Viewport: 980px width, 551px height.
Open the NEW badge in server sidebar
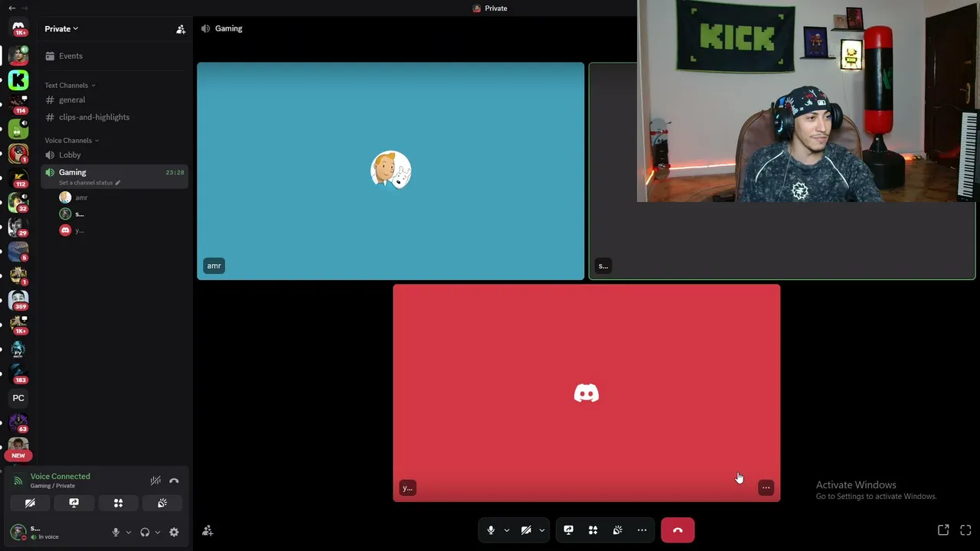coord(18,455)
